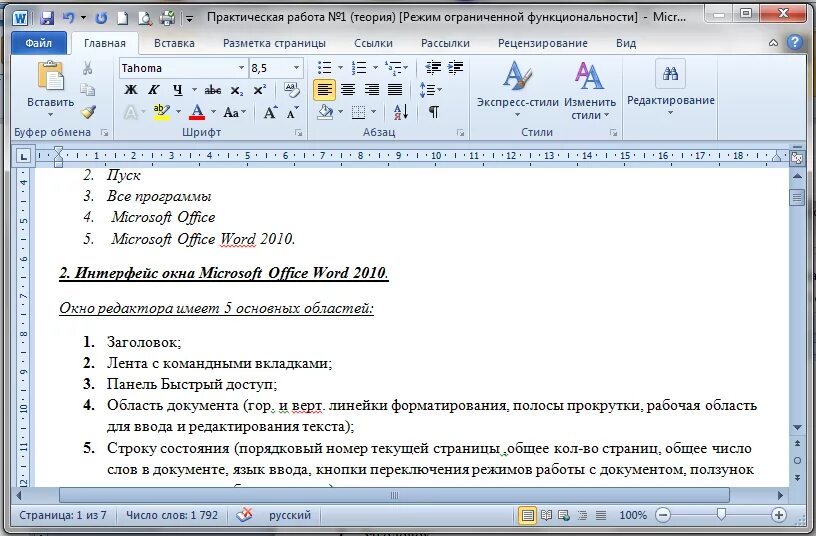Open the Шрифт dialog launcher
Screen dimensions: 816x536
click(299, 133)
